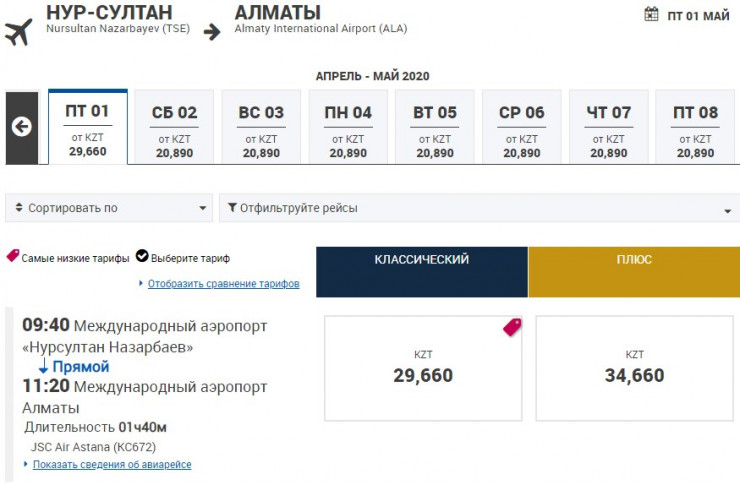This screenshot has height=485, width=740.
Task: Click the pink tag on 29,660 fare
Action: [x=512, y=327]
